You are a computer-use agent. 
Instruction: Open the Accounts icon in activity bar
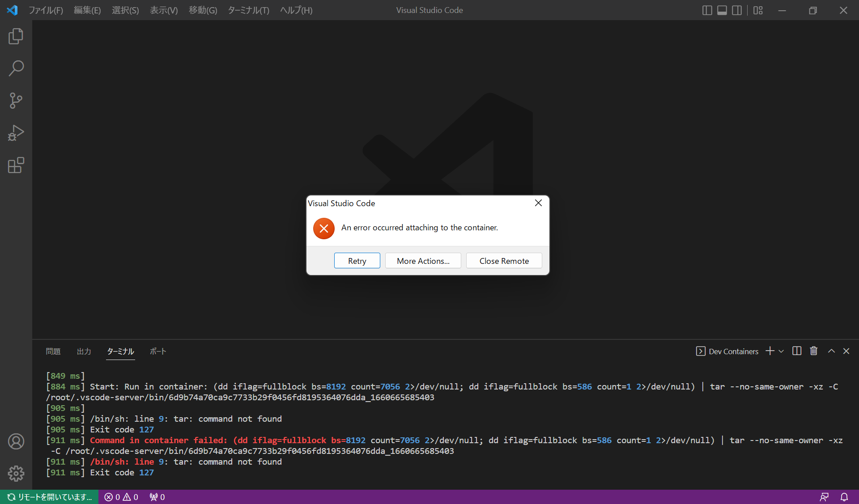click(16, 441)
